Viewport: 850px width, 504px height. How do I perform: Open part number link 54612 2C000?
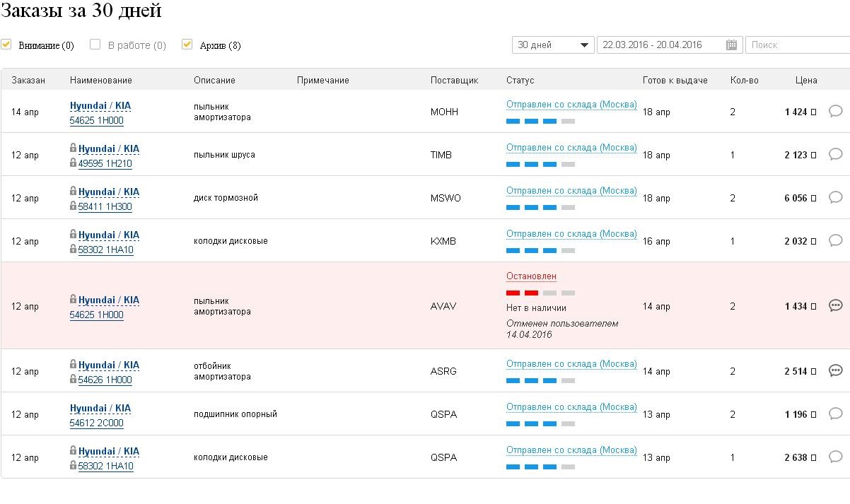coord(96,423)
